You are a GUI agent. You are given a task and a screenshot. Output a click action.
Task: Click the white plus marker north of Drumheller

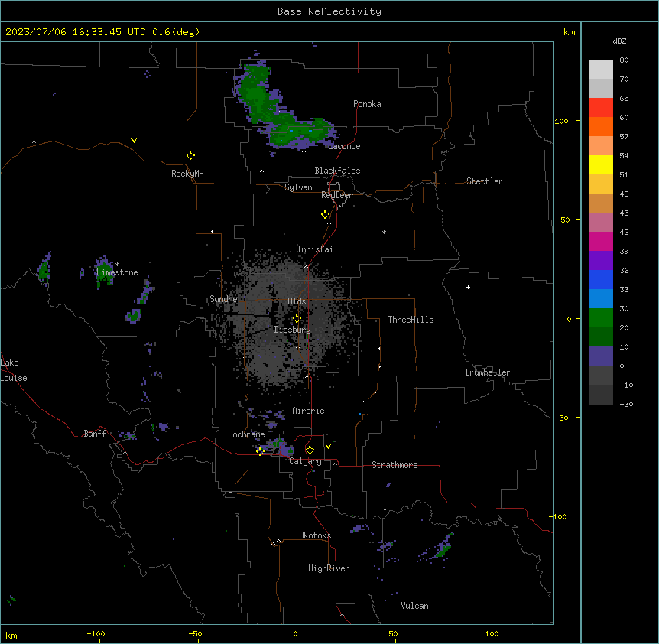click(468, 287)
